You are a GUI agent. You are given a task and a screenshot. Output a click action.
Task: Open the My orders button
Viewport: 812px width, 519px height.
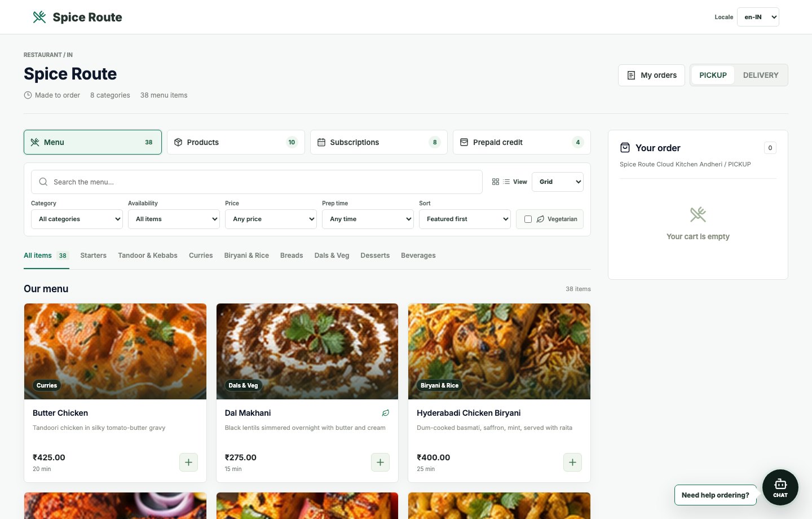tap(651, 75)
